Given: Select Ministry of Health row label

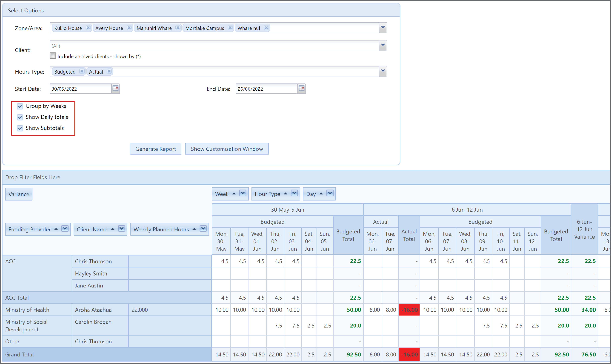Looking at the screenshot, I should tap(37, 310).
